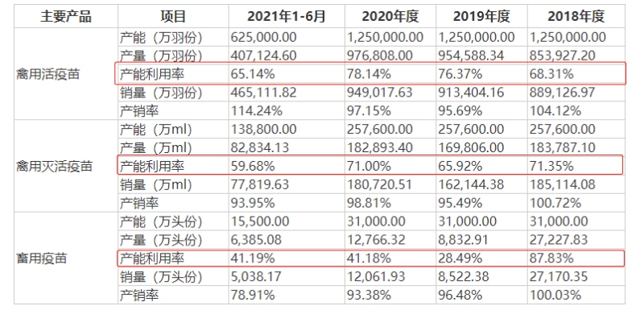
Task: Click the value 41.19%
Action: pos(253,258)
